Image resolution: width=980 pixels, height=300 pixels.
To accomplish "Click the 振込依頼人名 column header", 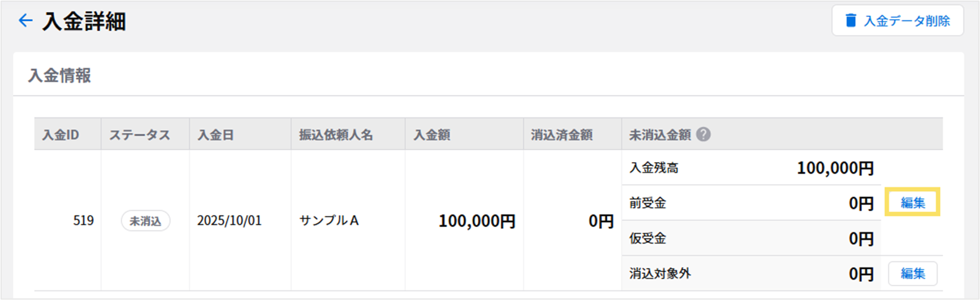I will [336, 135].
